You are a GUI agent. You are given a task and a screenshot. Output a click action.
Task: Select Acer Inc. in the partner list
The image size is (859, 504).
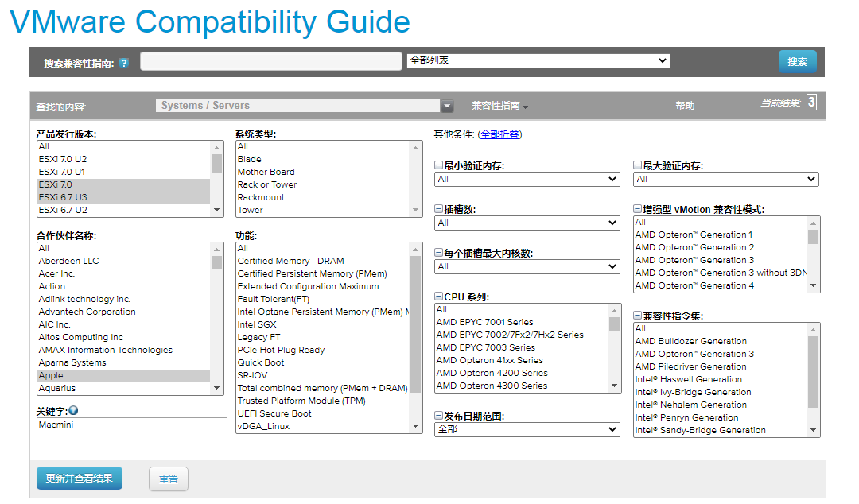pos(124,274)
